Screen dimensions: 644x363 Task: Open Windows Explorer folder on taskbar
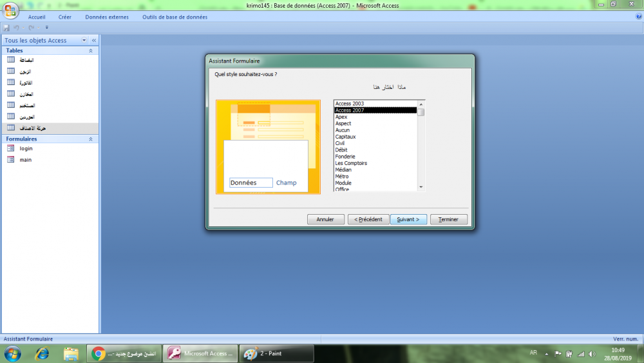(71, 353)
